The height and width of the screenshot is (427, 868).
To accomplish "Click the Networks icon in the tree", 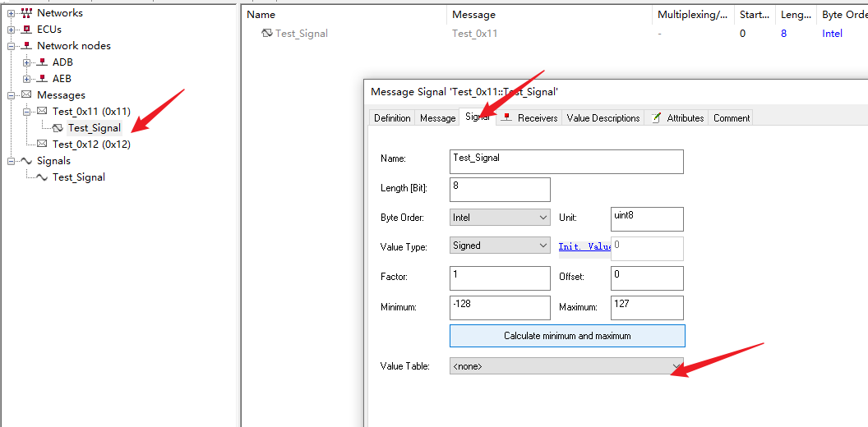I will (26, 12).
